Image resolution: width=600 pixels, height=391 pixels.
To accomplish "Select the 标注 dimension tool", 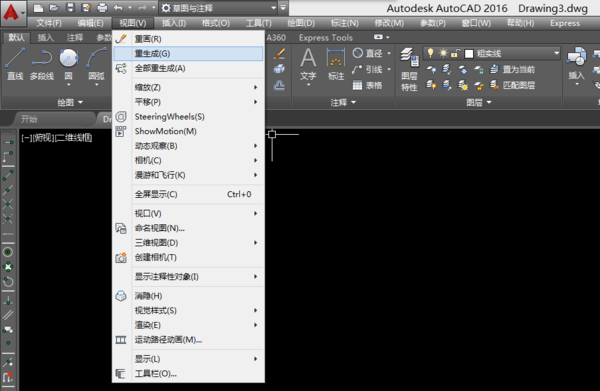I will click(x=336, y=64).
